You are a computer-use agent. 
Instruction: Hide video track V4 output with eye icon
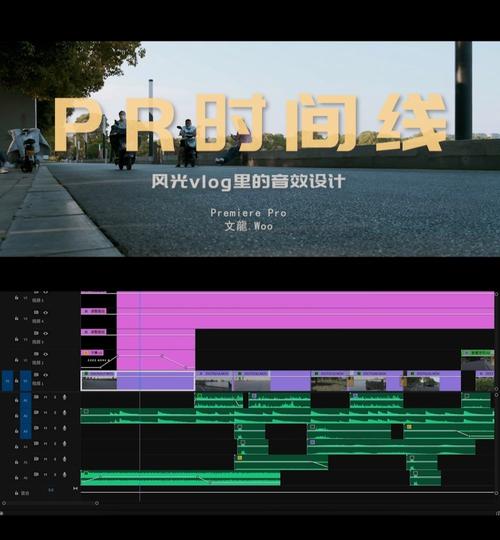[x=45, y=312]
